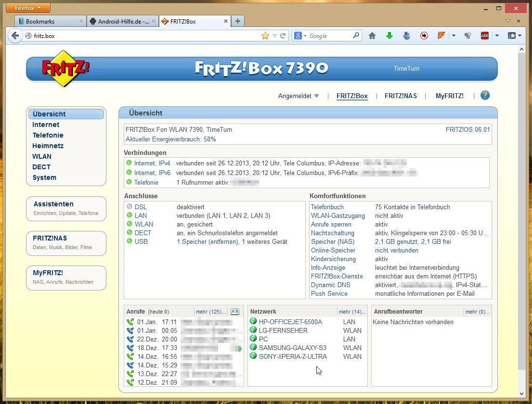Close the FRITZ!Box tab
This screenshot has width=532, height=404.
click(226, 21)
